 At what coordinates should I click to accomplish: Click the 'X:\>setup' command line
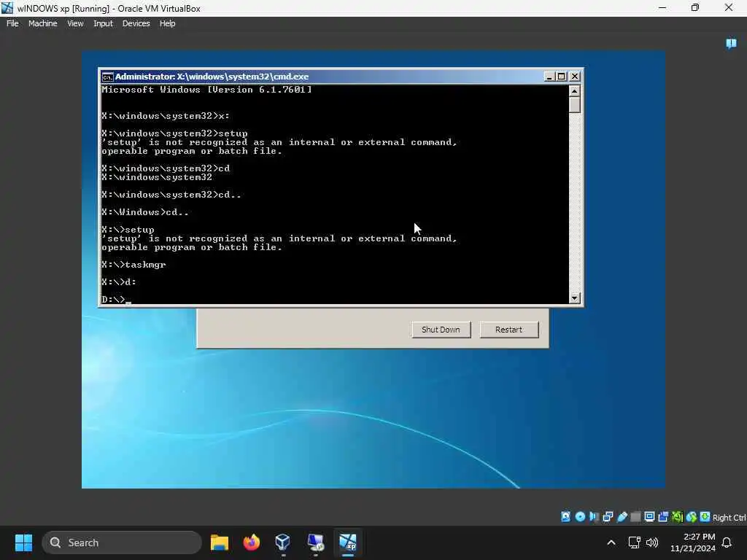click(128, 230)
